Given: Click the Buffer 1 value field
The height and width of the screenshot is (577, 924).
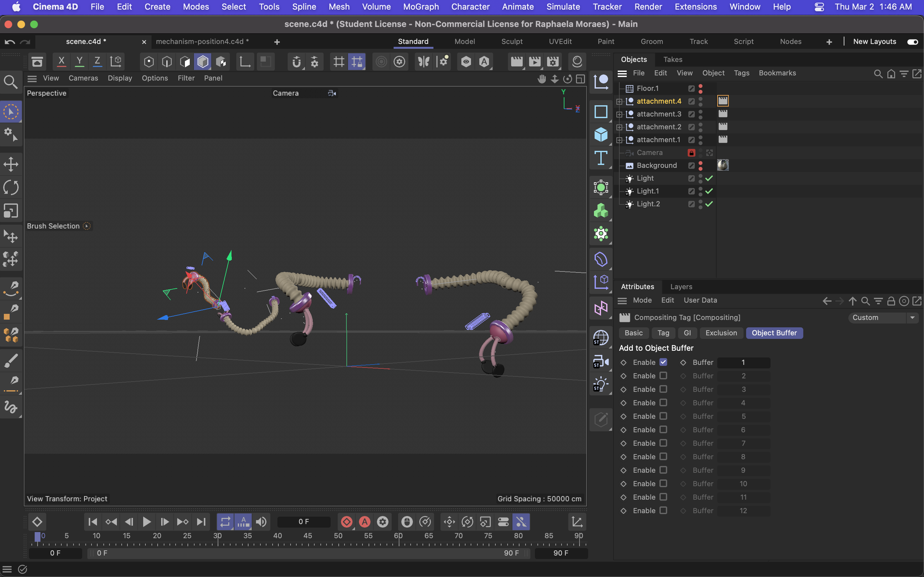Looking at the screenshot, I should click(x=743, y=362).
